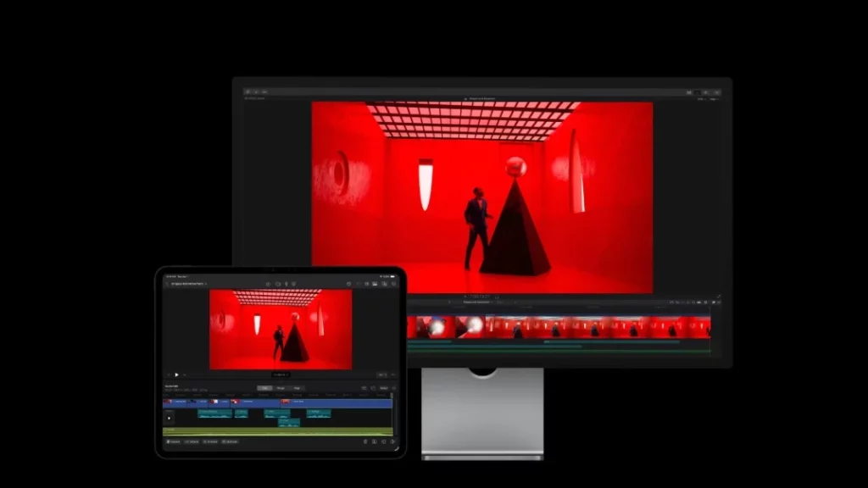The width and height of the screenshot is (868, 488).
Task: Tap the red room viewer on the iPad
Action: (281, 330)
